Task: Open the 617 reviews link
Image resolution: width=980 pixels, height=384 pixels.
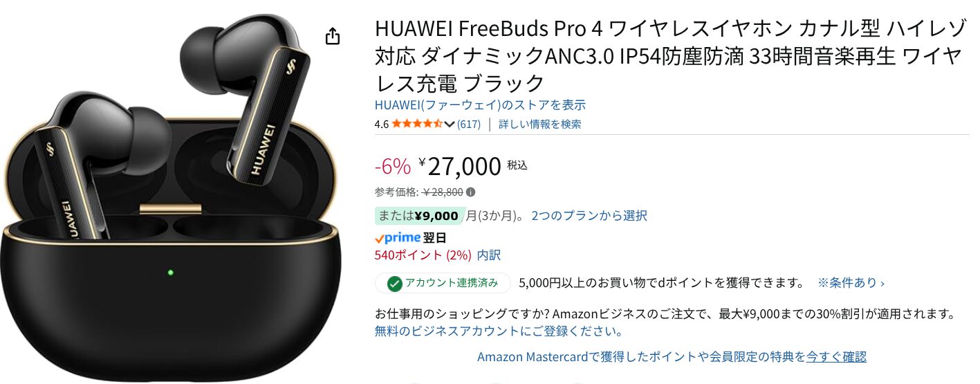Action: point(469,125)
